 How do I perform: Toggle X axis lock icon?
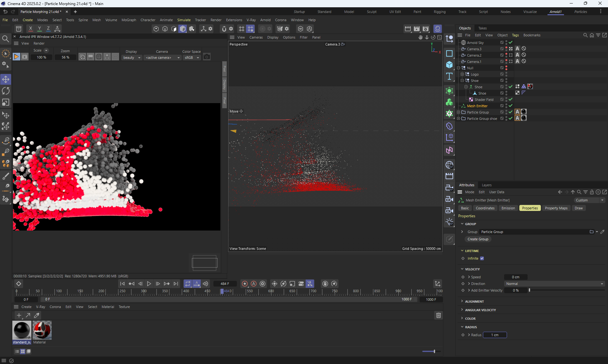[x=30, y=29]
